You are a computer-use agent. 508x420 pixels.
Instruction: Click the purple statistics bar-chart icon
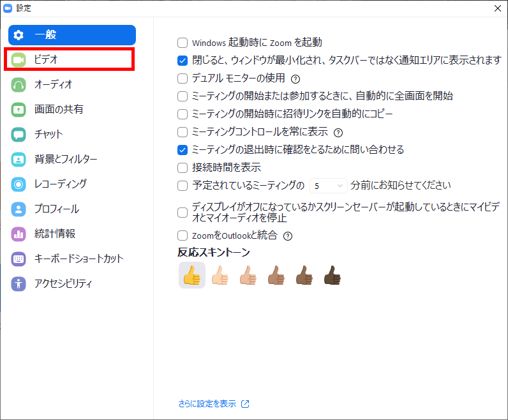coord(19,234)
